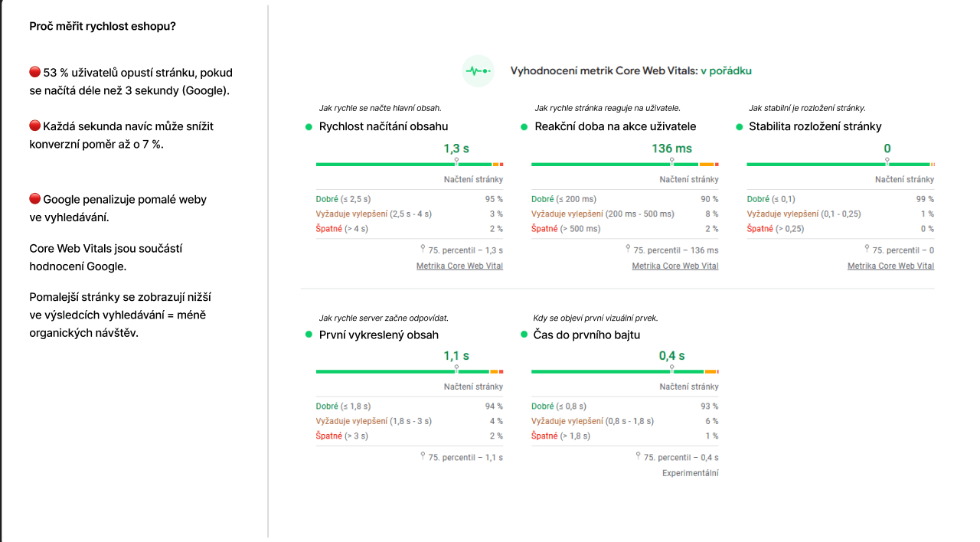Select the green indicator beside Stabilita rozložení stránky
The height and width of the screenshot is (542, 980).
pos(740,126)
